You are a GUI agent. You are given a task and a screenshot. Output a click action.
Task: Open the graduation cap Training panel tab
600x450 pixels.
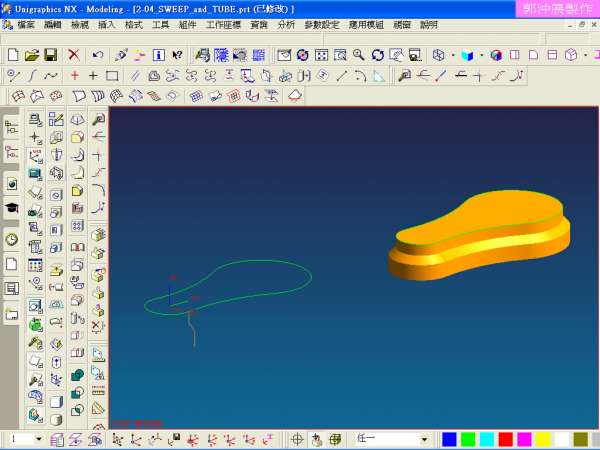pos(11,209)
